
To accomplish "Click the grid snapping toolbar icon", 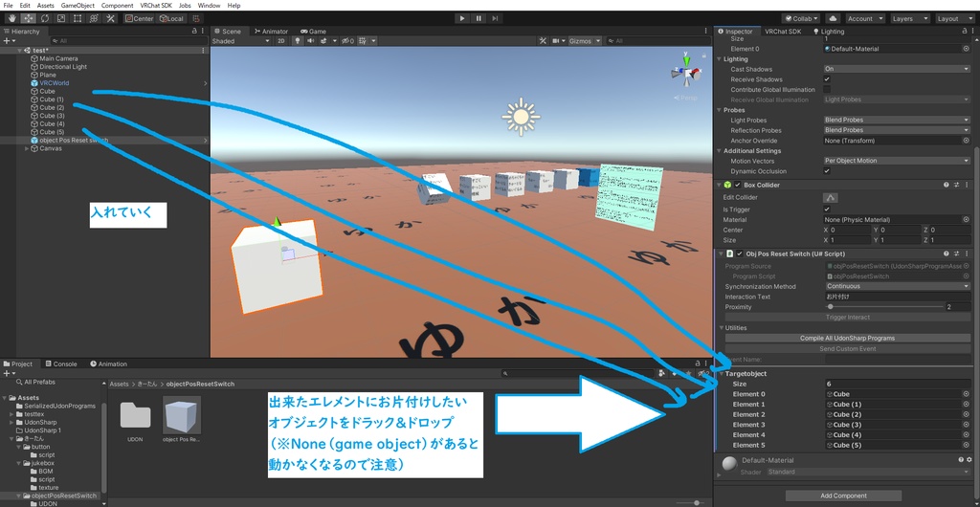I will pyautogui.click(x=196, y=18).
